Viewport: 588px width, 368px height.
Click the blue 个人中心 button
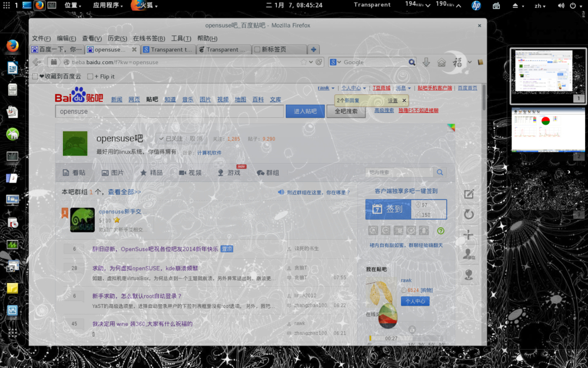point(415,301)
